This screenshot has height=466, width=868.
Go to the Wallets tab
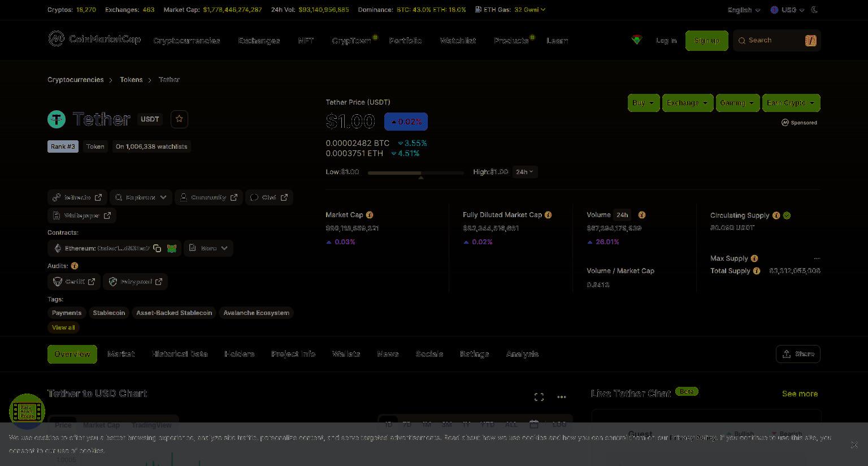coord(346,354)
